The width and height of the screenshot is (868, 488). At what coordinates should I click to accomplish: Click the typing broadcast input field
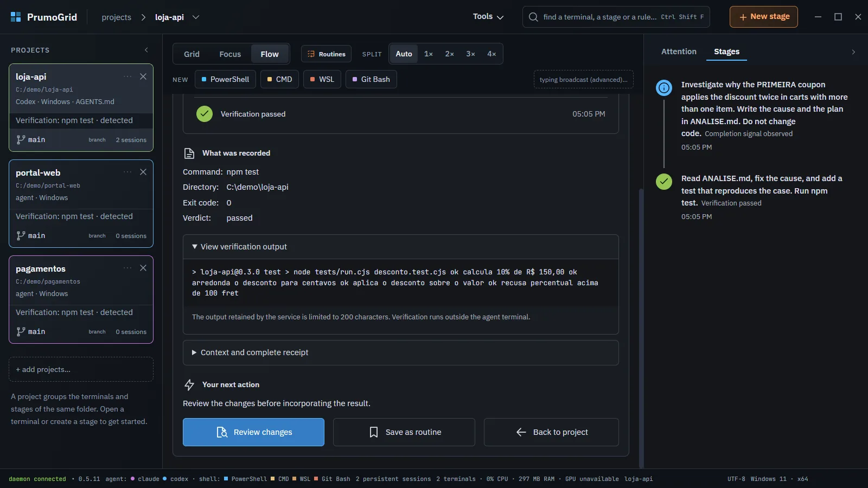[x=584, y=80]
